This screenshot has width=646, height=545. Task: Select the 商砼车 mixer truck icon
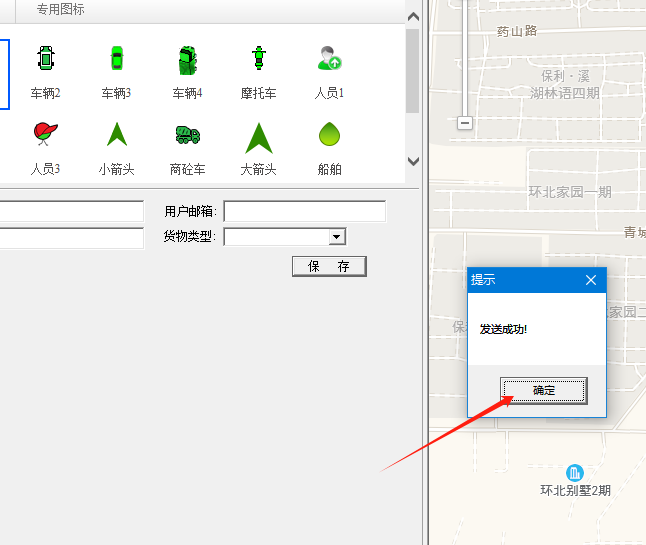click(188, 135)
